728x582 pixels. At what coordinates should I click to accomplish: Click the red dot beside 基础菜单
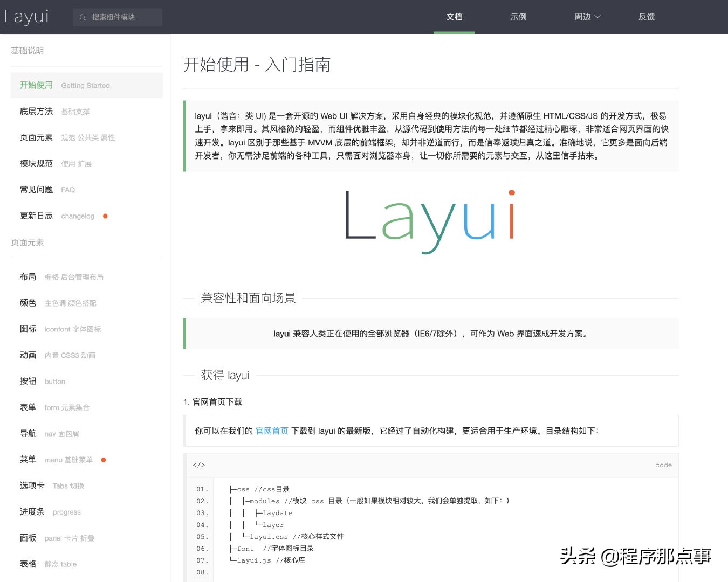104,460
